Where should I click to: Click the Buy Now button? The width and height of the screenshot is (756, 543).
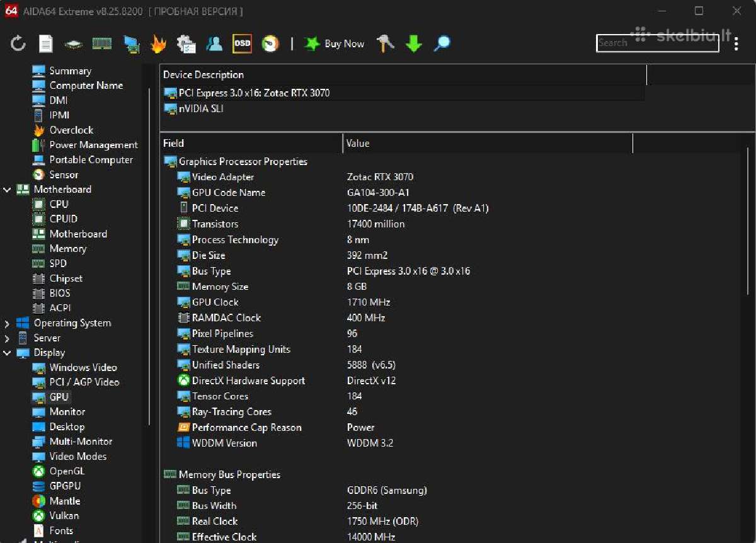click(x=335, y=43)
